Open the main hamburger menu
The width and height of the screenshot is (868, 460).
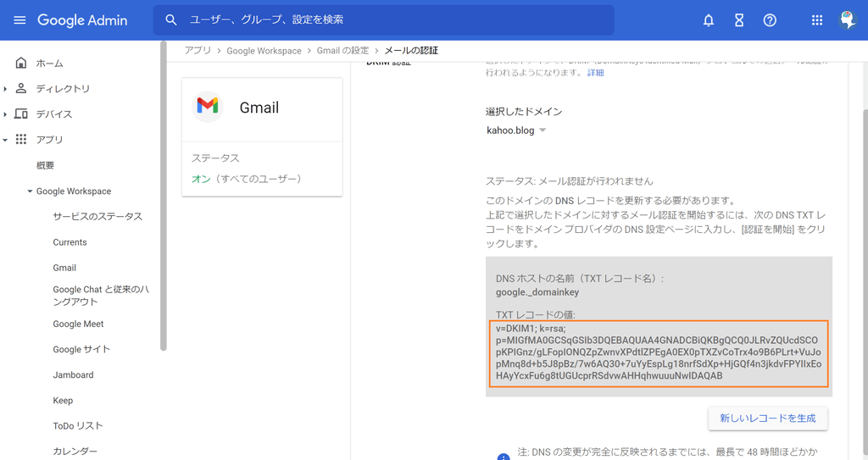pos(20,20)
